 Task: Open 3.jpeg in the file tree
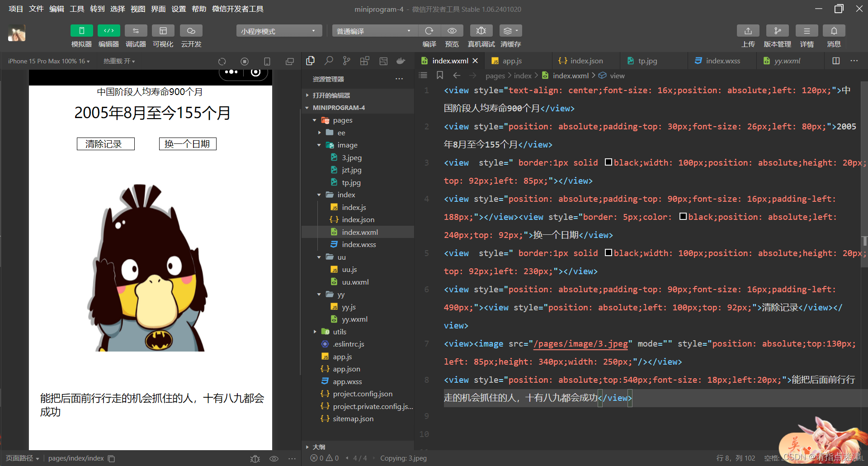352,157
